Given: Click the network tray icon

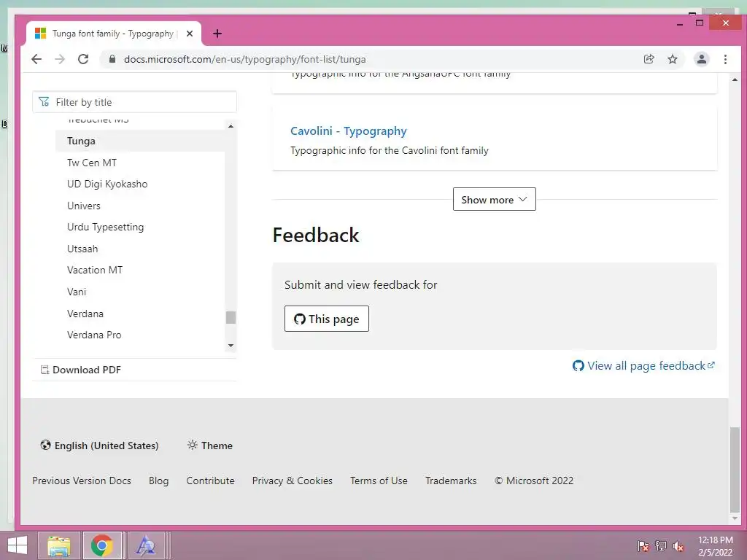Looking at the screenshot, I should 661,545.
